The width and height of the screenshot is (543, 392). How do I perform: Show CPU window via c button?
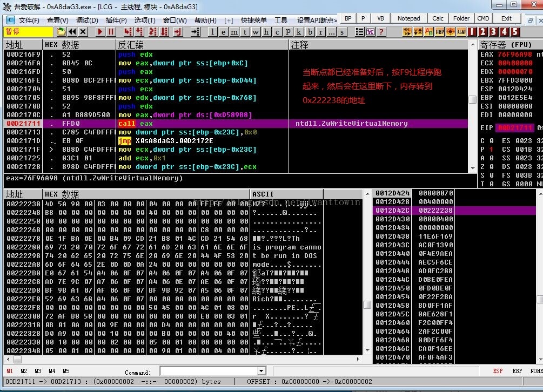tap(277, 32)
